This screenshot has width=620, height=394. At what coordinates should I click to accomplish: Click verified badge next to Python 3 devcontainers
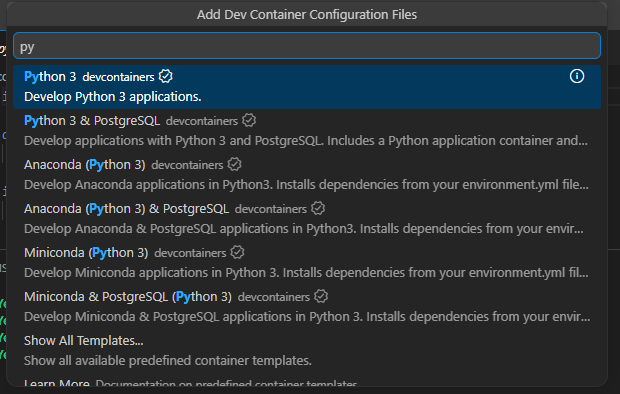click(166, 76)
